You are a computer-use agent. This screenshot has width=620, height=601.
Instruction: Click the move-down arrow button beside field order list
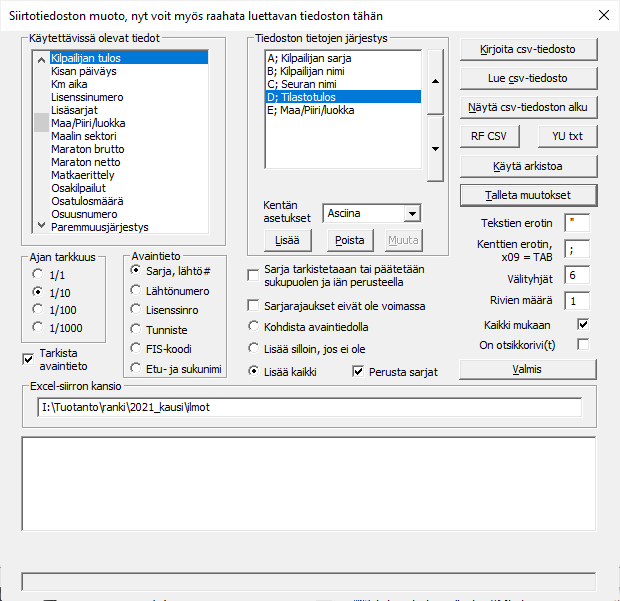434,148
